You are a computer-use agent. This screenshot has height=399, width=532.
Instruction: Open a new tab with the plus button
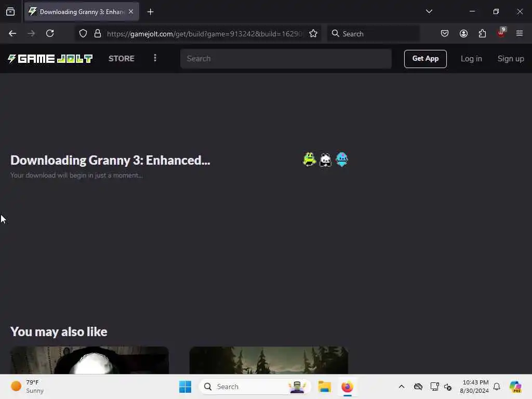tap(150, 12)
